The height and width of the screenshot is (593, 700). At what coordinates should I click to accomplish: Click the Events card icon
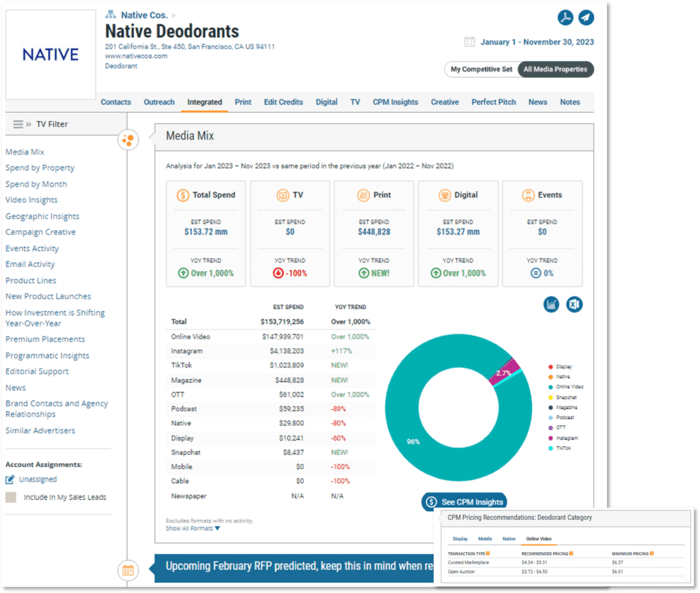click(528, 195)
